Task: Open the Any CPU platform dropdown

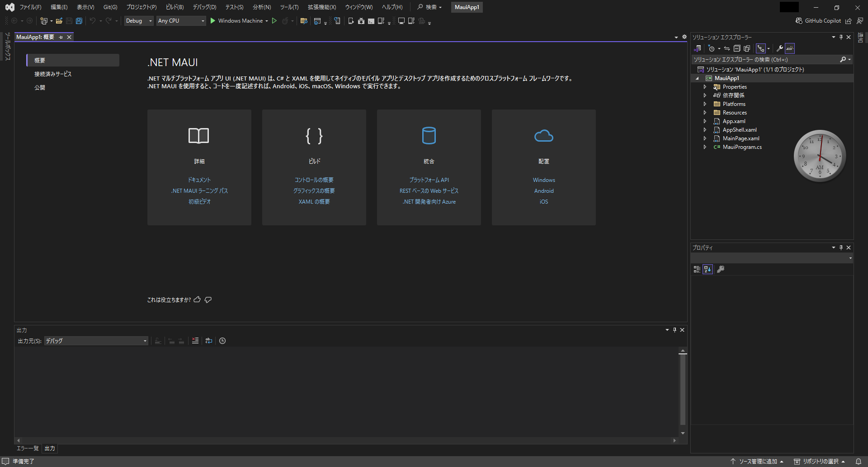Action: pyautogui.click(x=181, y=21)
